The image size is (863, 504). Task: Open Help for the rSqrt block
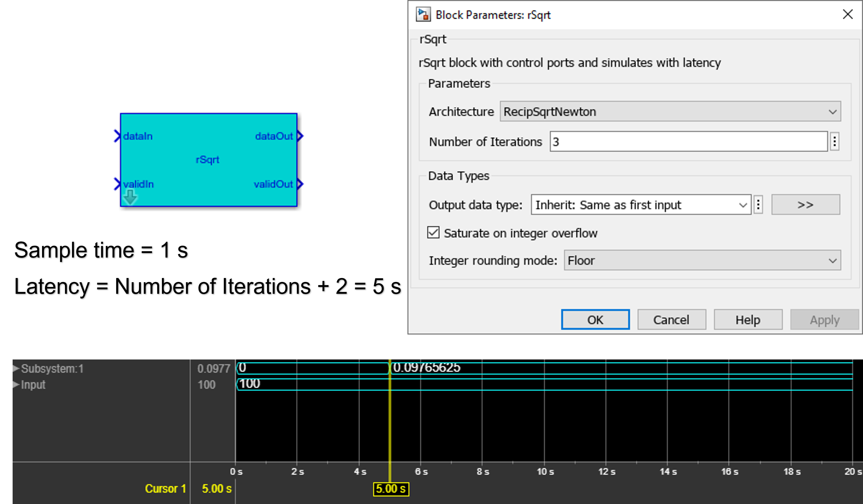[x=748, y=319]
